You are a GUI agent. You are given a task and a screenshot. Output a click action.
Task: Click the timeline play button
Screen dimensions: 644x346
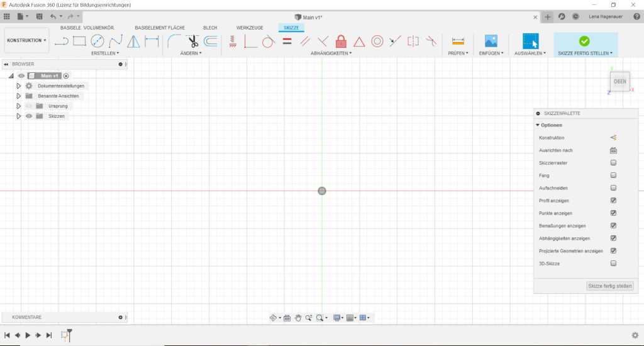28,335
